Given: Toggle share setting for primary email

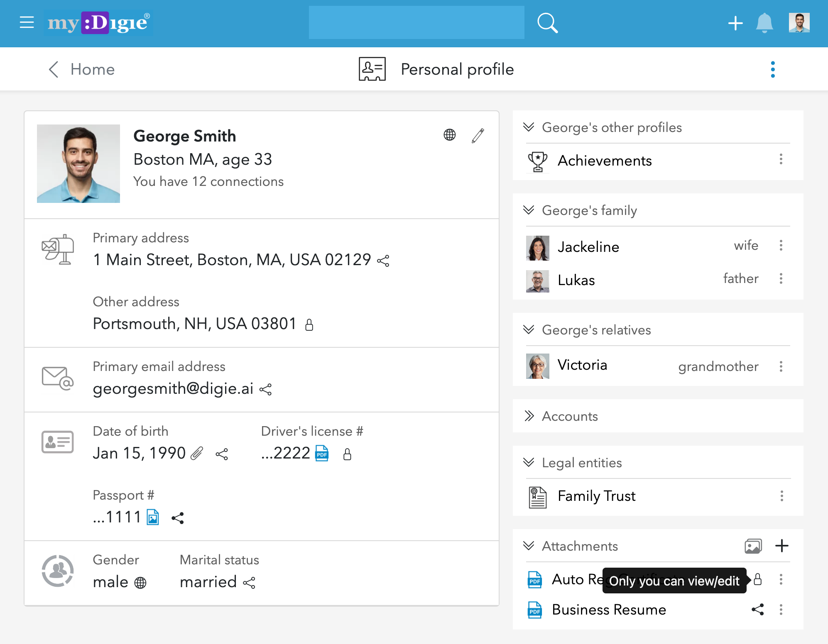Looking at the screenshot, I should click(x=265, y=389).
